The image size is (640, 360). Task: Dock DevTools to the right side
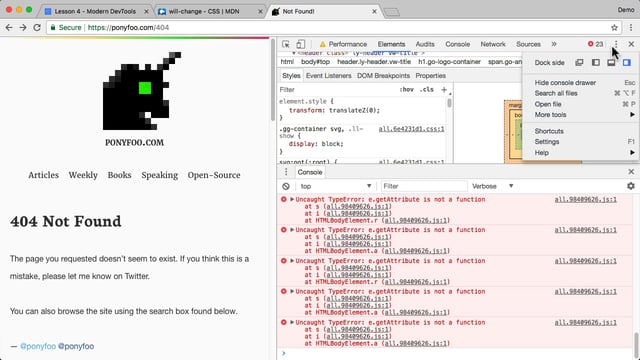coord(627,62)
